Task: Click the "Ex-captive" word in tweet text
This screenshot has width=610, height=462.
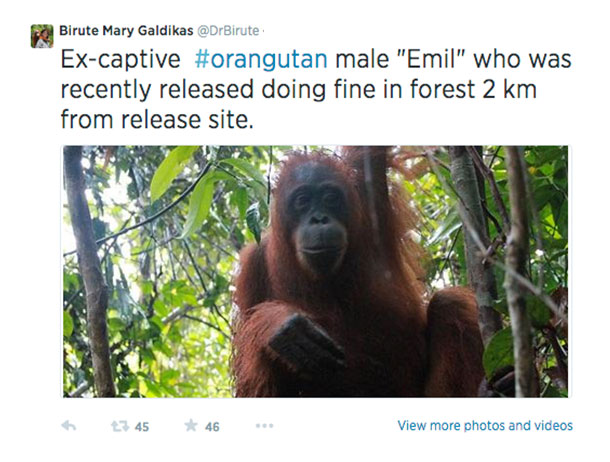Action: pos(121,61)
